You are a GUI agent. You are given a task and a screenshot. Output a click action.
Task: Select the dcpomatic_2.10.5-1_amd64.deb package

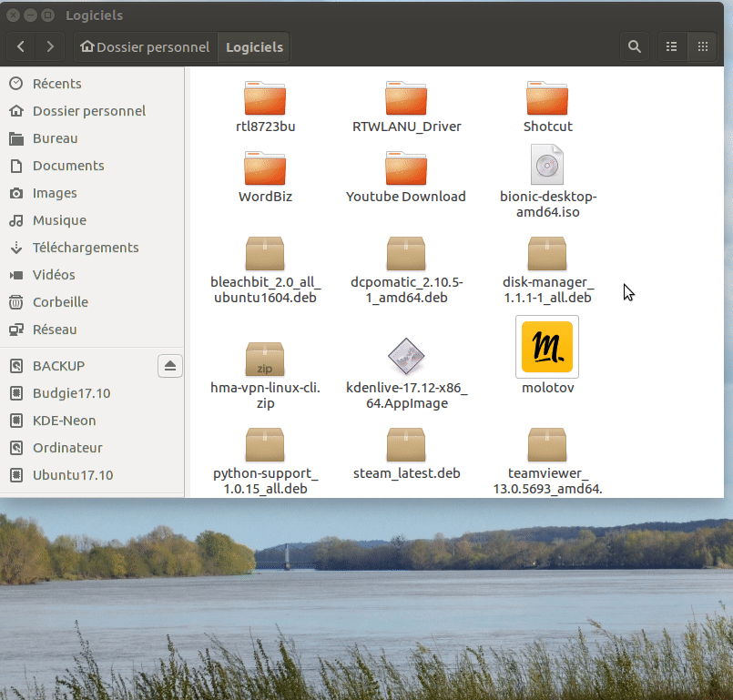406,270
